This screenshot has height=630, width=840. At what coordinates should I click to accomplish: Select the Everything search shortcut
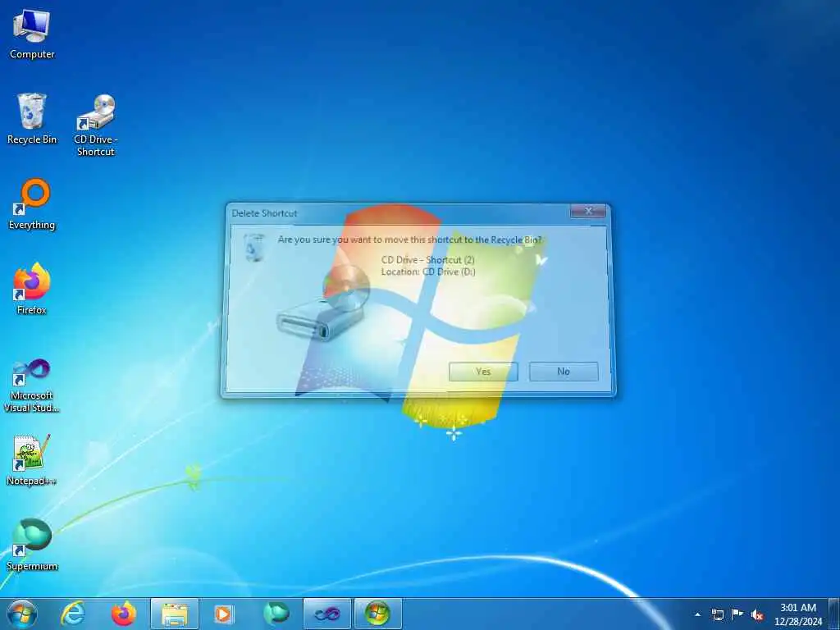coord(32,204)
